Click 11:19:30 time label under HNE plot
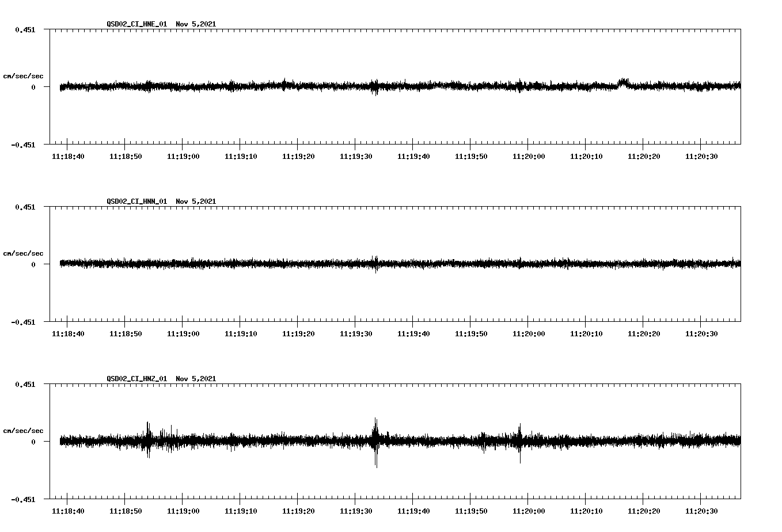782x532 pixels. click(x=356, y=157)
